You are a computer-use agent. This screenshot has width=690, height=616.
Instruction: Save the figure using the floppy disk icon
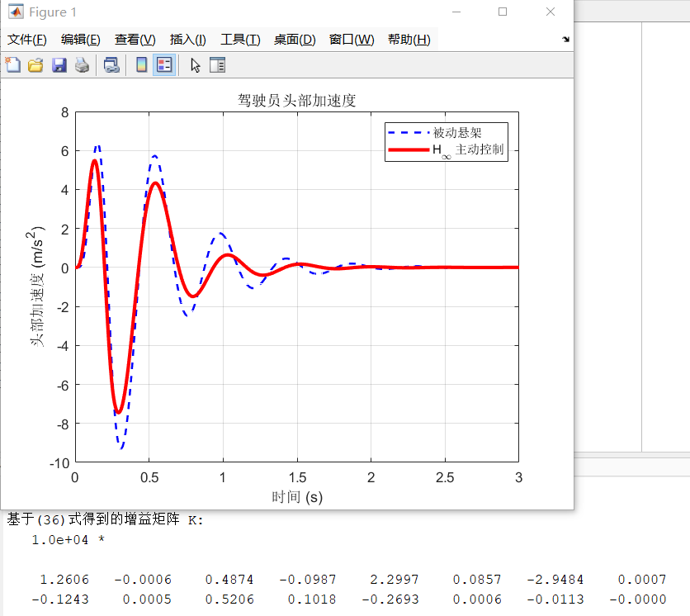tap(59, 65)
